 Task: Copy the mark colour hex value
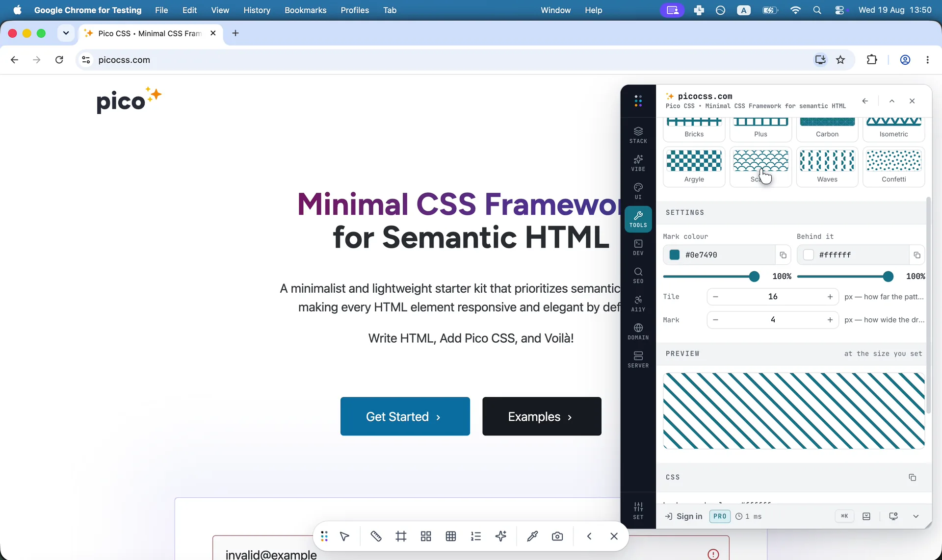[783, 255]
